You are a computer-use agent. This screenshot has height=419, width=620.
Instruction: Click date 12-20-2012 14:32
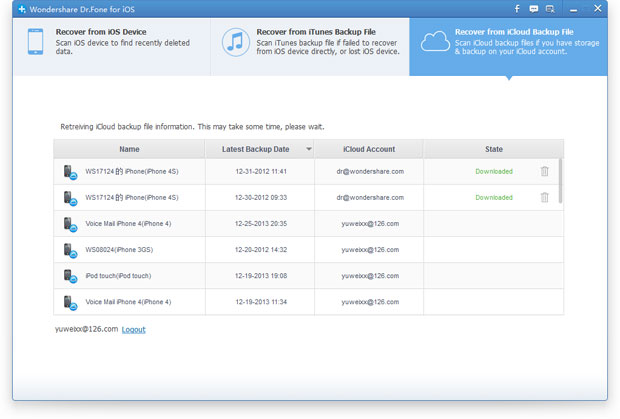coord(261,249)
